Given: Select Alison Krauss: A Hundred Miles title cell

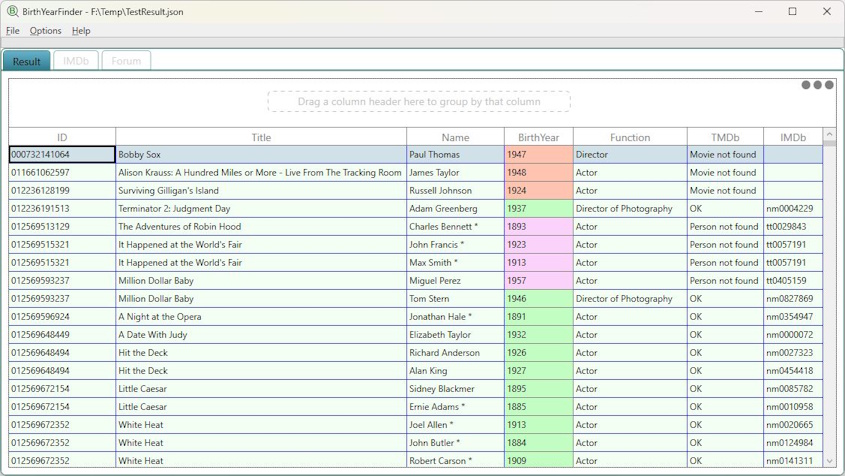Looking at the screenshot, I should [x=261, y=173].
